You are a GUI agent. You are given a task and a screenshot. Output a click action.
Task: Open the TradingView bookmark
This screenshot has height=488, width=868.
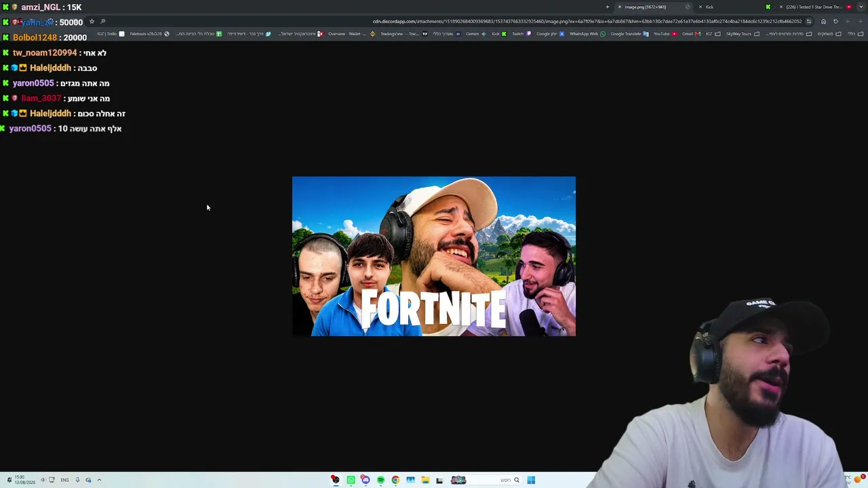coord(403,34)
